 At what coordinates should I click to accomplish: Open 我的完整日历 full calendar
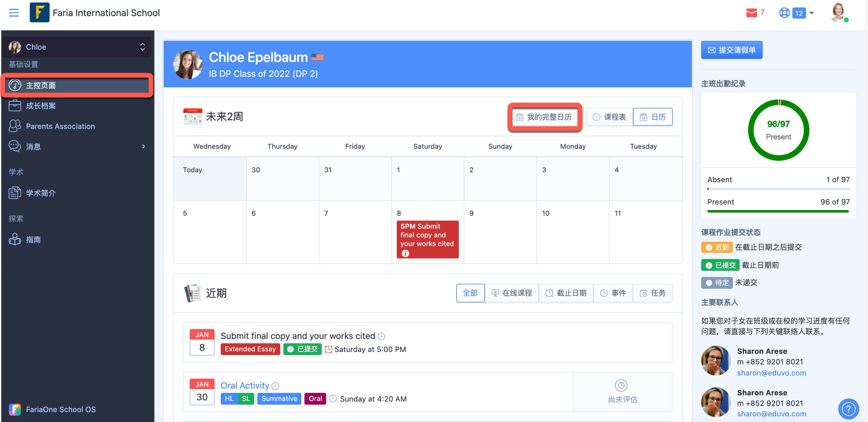(544, 117)
